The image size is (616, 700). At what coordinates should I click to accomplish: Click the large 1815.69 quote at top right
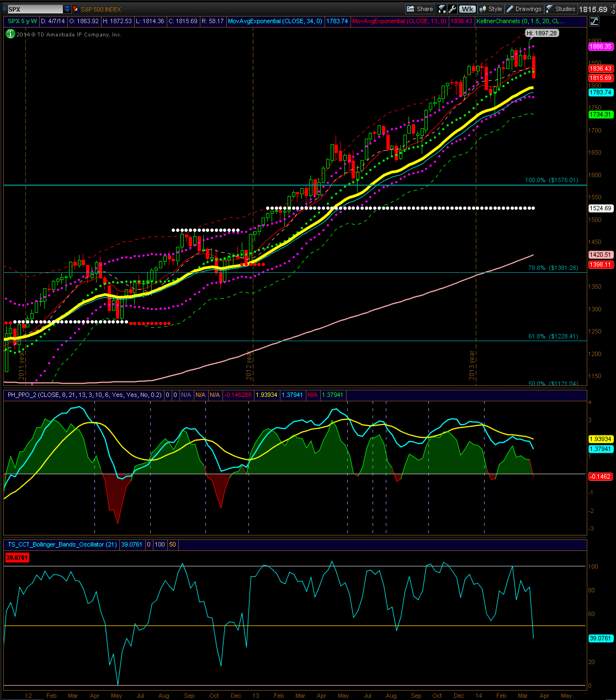click(593, 9)
